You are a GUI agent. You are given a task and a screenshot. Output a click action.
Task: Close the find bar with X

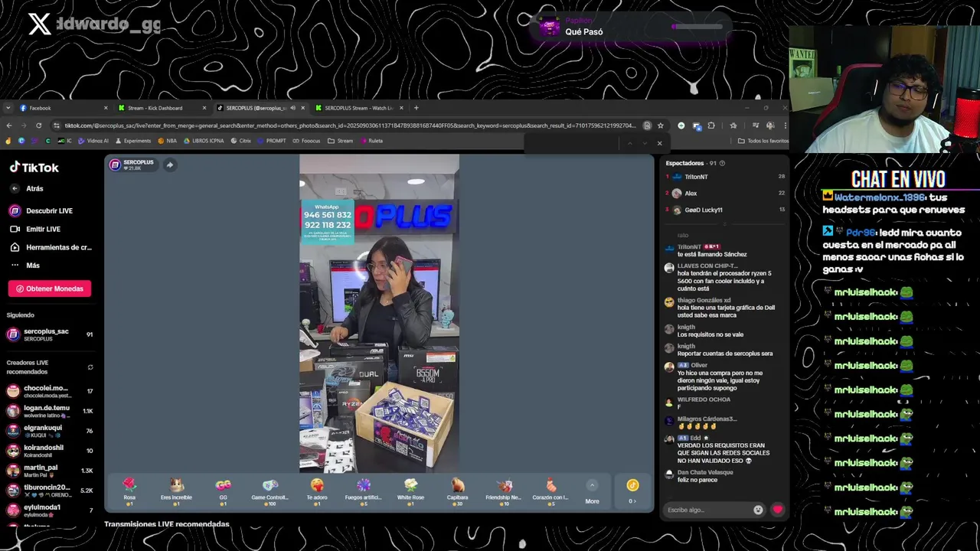click(x=659, y=143)
